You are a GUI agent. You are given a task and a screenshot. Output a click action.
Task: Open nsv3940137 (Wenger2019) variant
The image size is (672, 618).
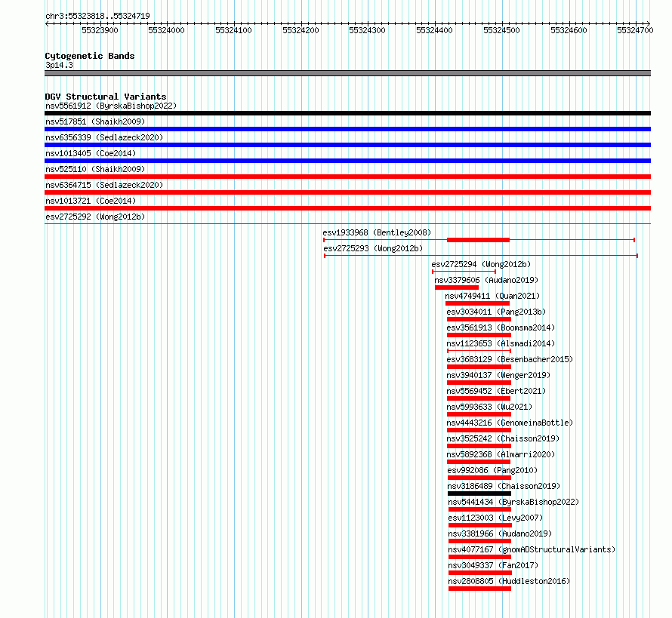(498, 375)
